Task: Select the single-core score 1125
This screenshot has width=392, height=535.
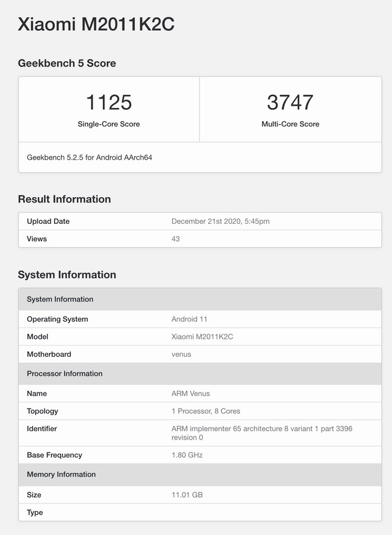Action: tap(109, 102)
